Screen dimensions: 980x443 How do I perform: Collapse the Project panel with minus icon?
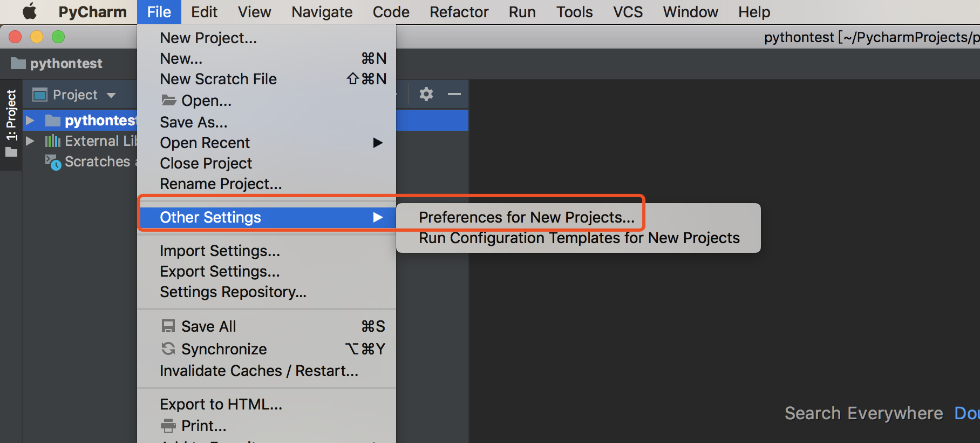coord(454,94)
